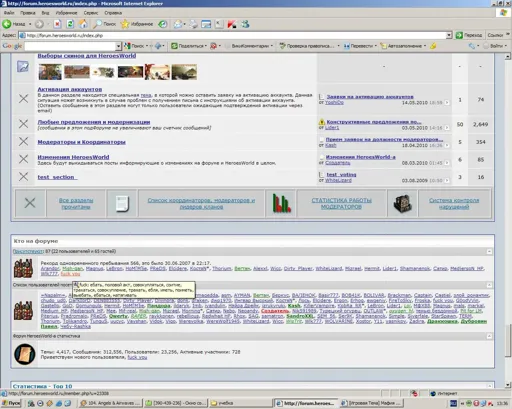The height and width of the screenshot is (409, 512).
Task: Open the Поиск search toolbar button
Action: click(x=104, y=24)
